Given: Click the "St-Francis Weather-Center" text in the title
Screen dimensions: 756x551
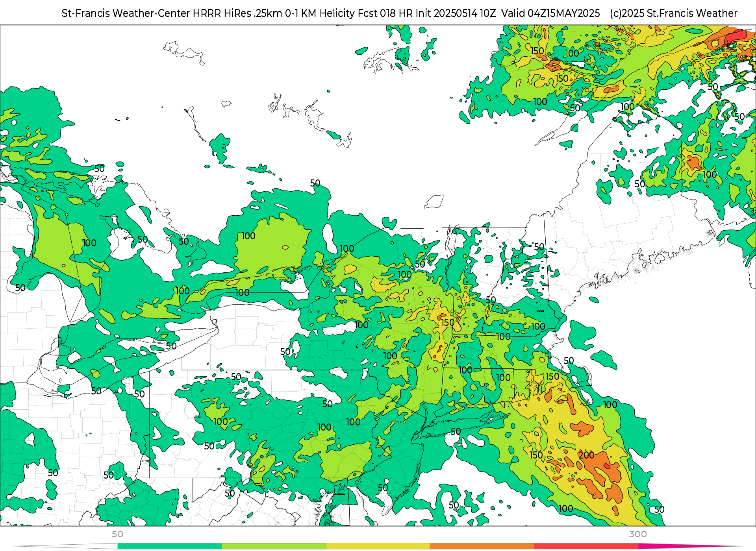Looking at the screenshot, I should pos(126,13).
